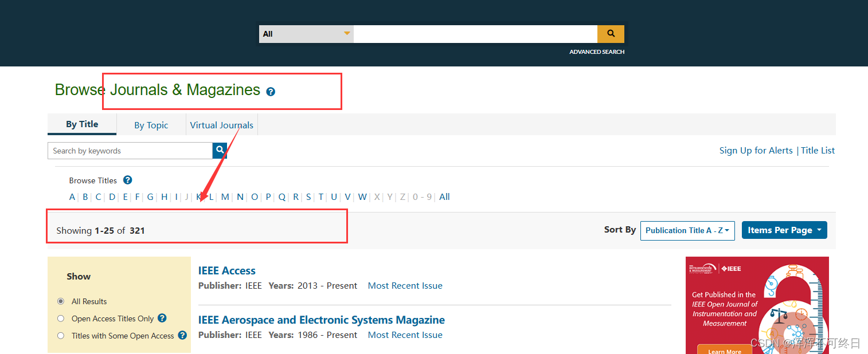Viewport: 868px width, 354px height.
Task: Open help icon beside Journals & Magazines heading
Action: (x=270, y=92)
